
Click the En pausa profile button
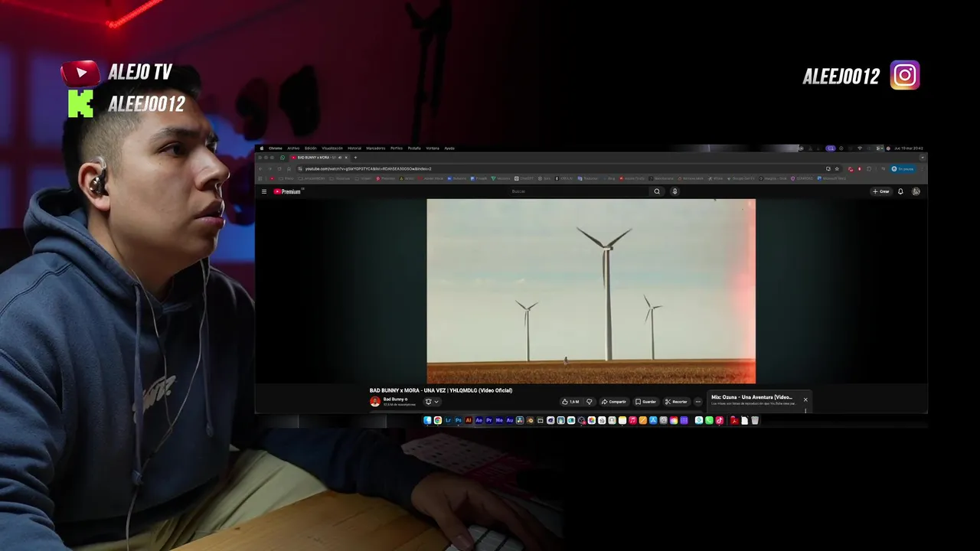tap(903, 169)
